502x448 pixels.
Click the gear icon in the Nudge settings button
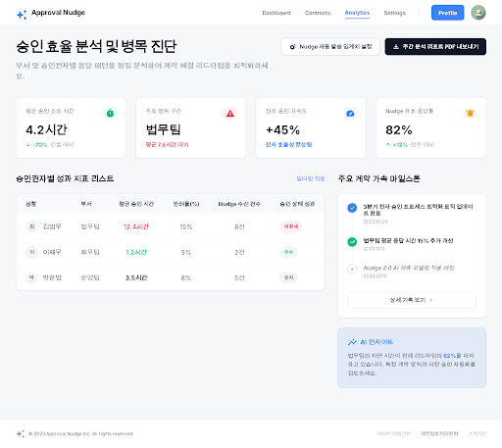pos(292,47)
